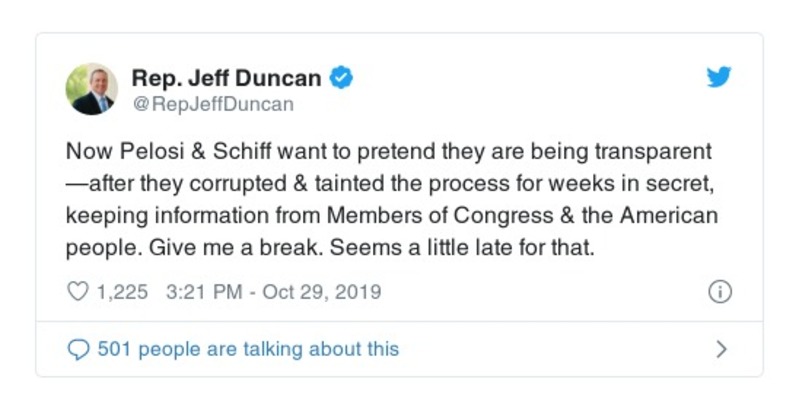Click "501 people are talking about this"

tap(248, 349)
